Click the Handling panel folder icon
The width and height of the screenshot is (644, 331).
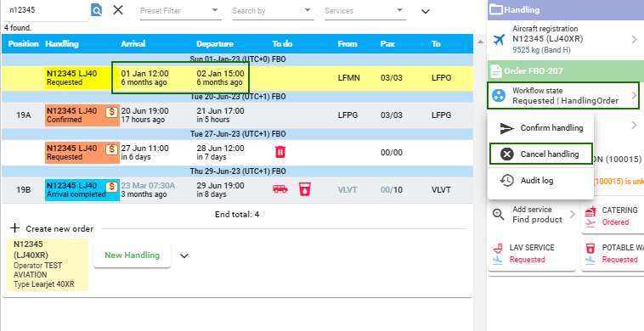(x=496, y=10)
